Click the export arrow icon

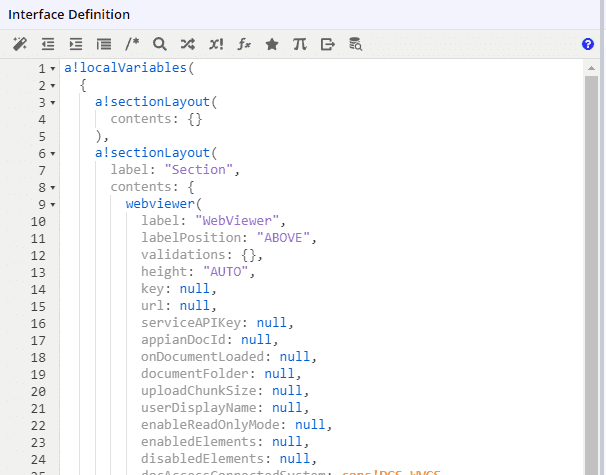click(x=328, y=44)
